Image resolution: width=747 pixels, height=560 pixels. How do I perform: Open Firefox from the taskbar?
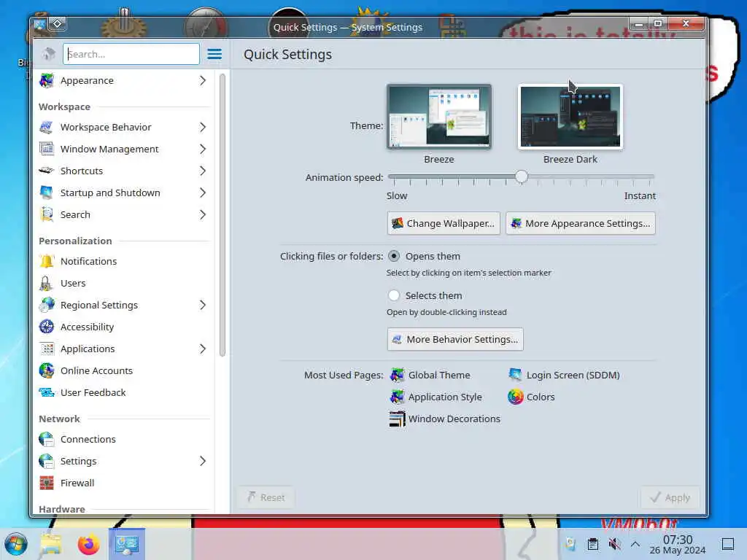(88, 544)
